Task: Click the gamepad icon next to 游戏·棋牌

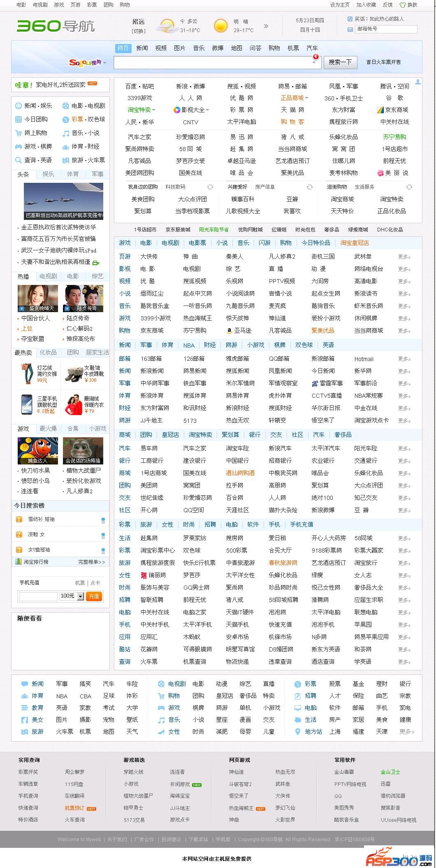Action: click(x=19, y=147)
